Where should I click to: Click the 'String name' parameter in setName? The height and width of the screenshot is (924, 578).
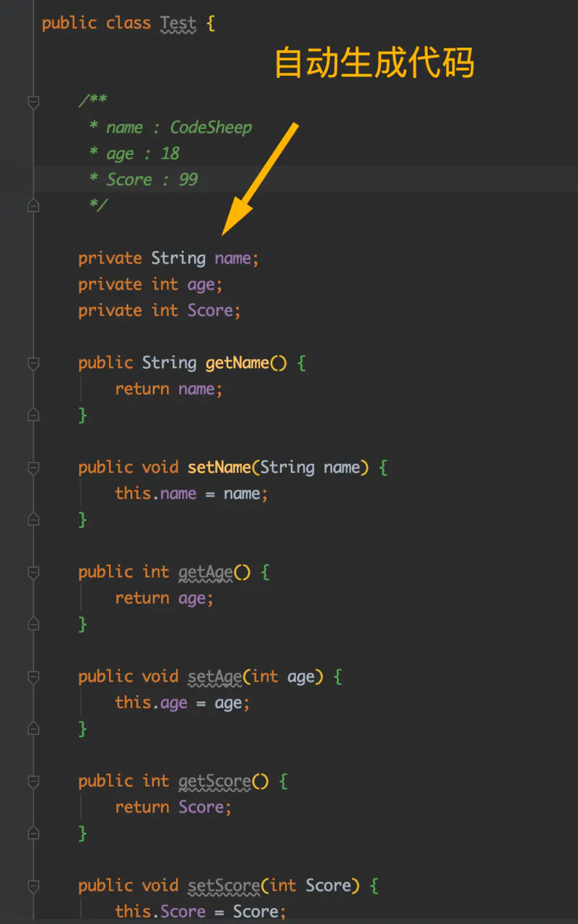[310, 468]
